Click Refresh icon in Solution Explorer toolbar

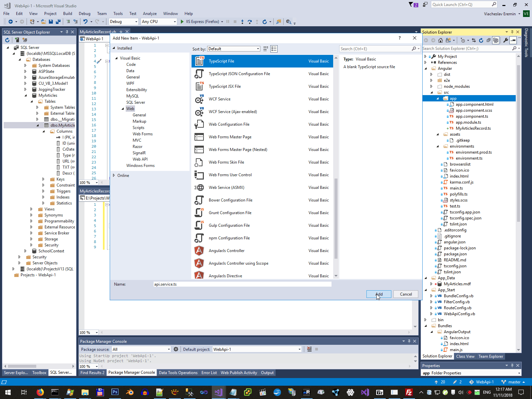point(481,40)
